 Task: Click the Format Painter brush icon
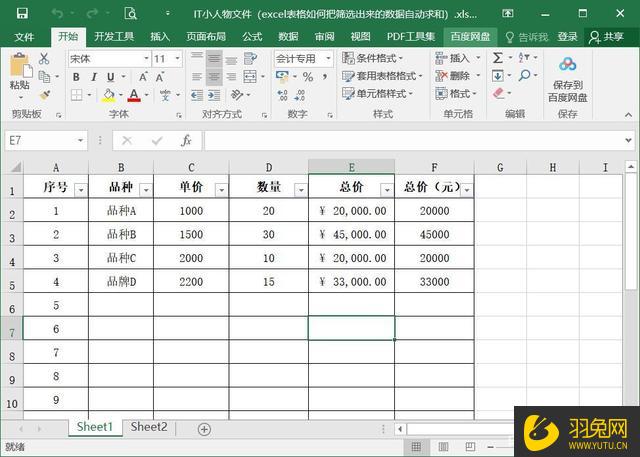click(x=44, y=95)
